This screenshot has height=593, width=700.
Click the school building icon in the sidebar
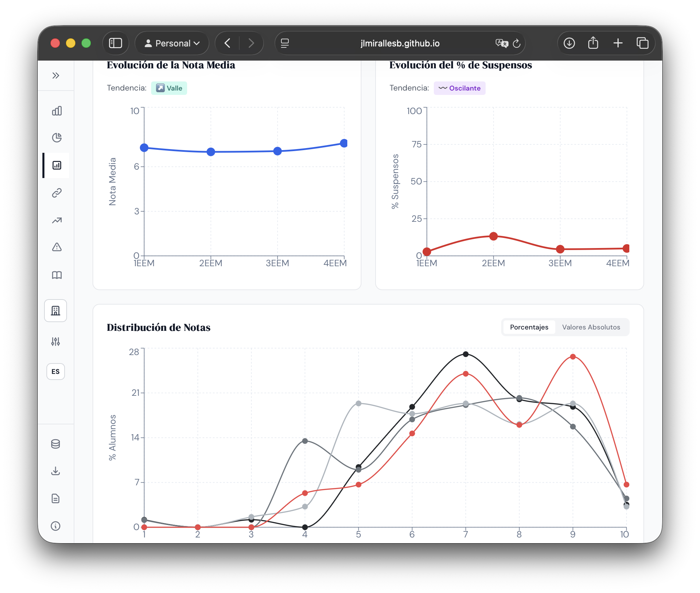pyautogui.click(x=56, y=311)
